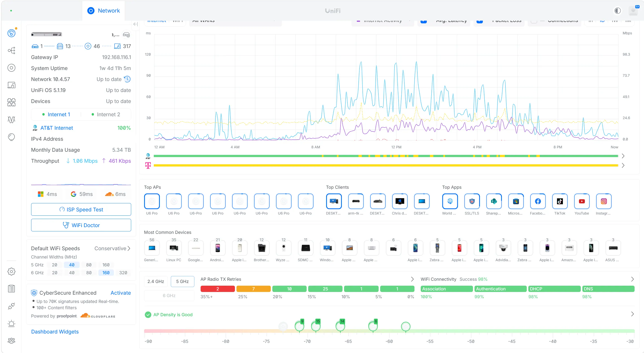Click the orange 25% TX retries segment
This screenshot has width=644, height=353.
click(254, 289)
